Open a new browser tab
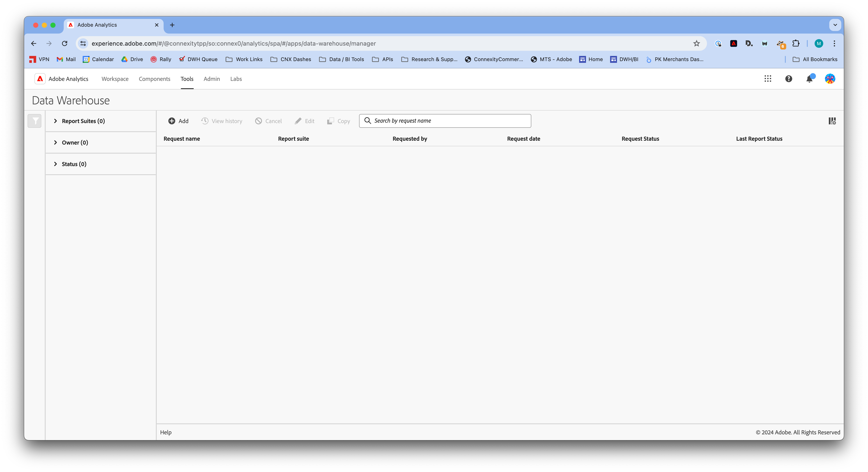 pyautogui.click(x=172, y=25)
